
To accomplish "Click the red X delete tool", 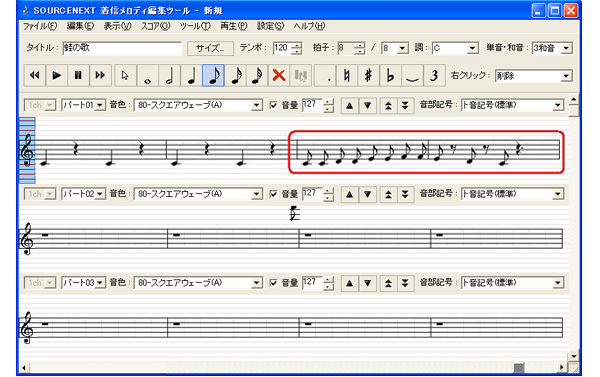I will pos(279,75).
